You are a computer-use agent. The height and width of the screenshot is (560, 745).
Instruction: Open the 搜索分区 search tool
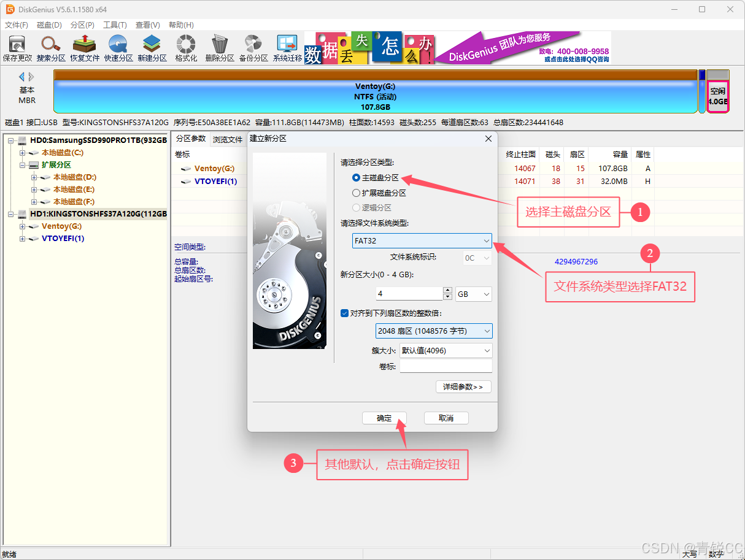(x=51, y=48)
